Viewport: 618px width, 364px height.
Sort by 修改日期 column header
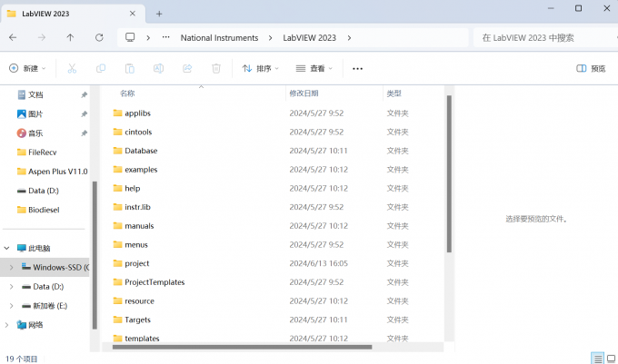tap(304, 93)
